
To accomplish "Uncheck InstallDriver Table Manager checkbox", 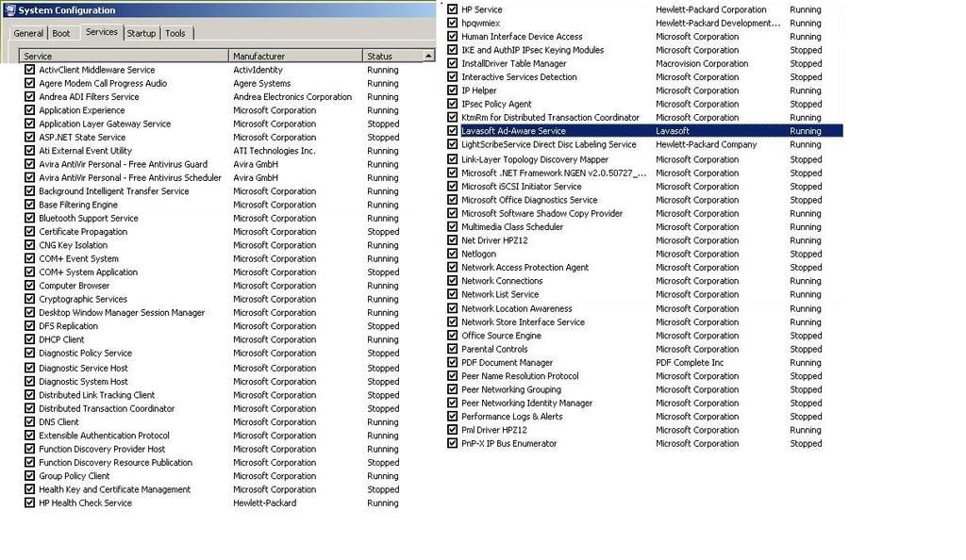I will pyautogui.click(x=452, y=63).
